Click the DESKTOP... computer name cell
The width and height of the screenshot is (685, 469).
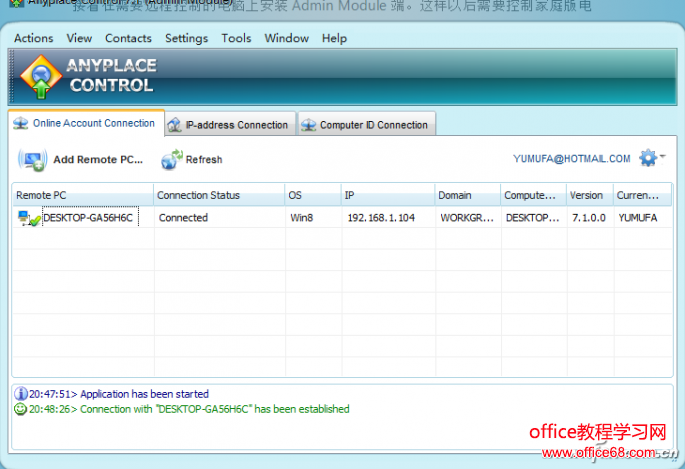(x=533, y=217)
